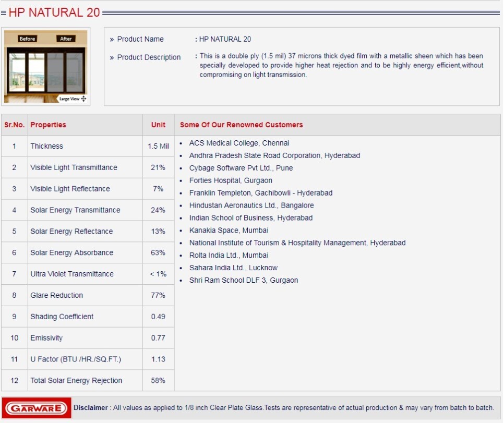The height and width of the screenshot is (423, 504).
Task: Click the Large View expand icon
Action: tap(83, 99)
